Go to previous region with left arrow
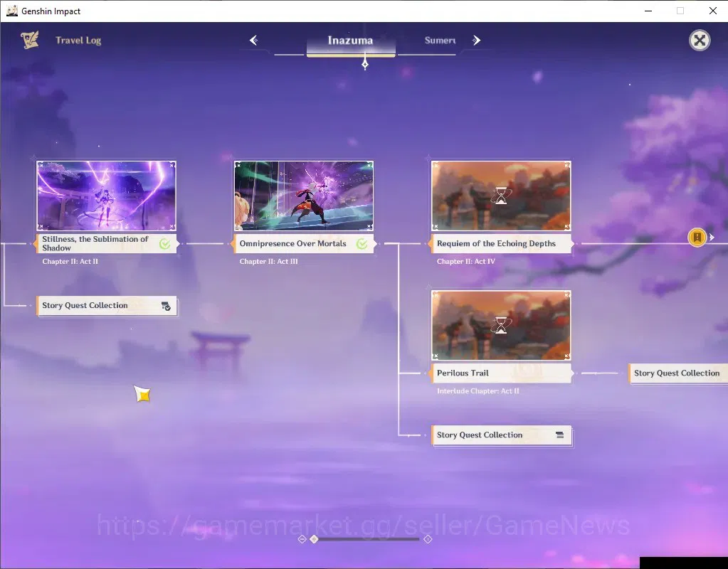 pos(254,41)
